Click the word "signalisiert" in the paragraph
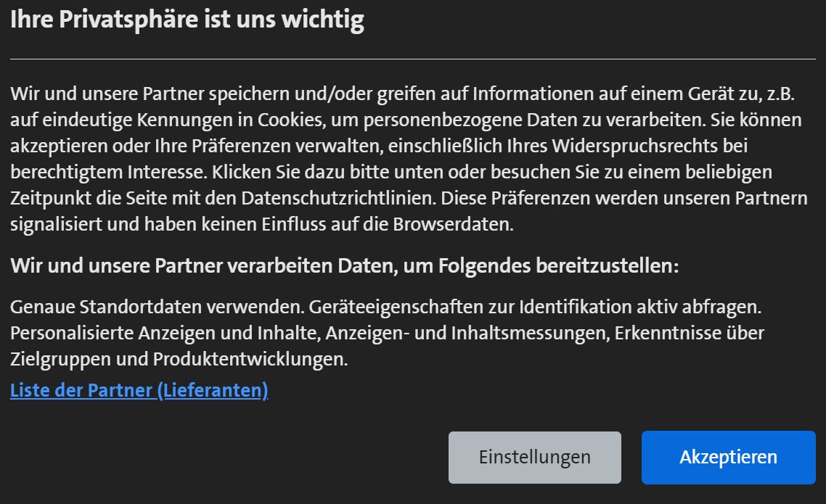The image size is (826, 504). [57, 224]
